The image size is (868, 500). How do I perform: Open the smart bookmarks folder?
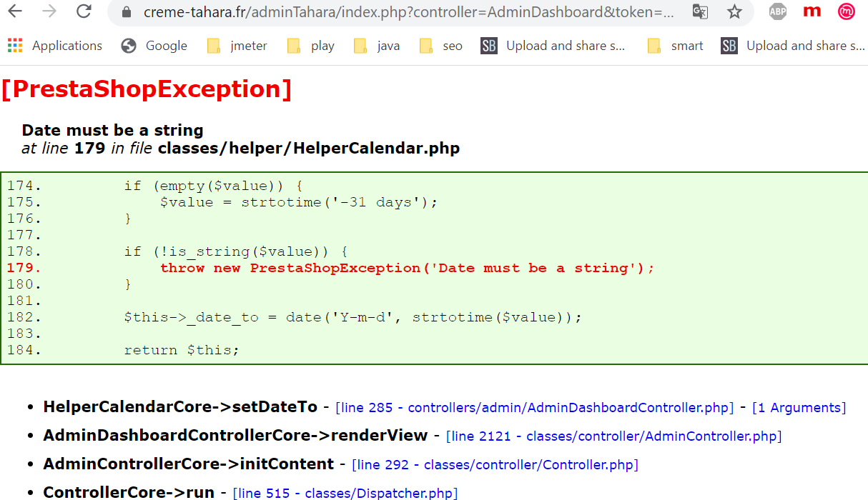(675, 46)
